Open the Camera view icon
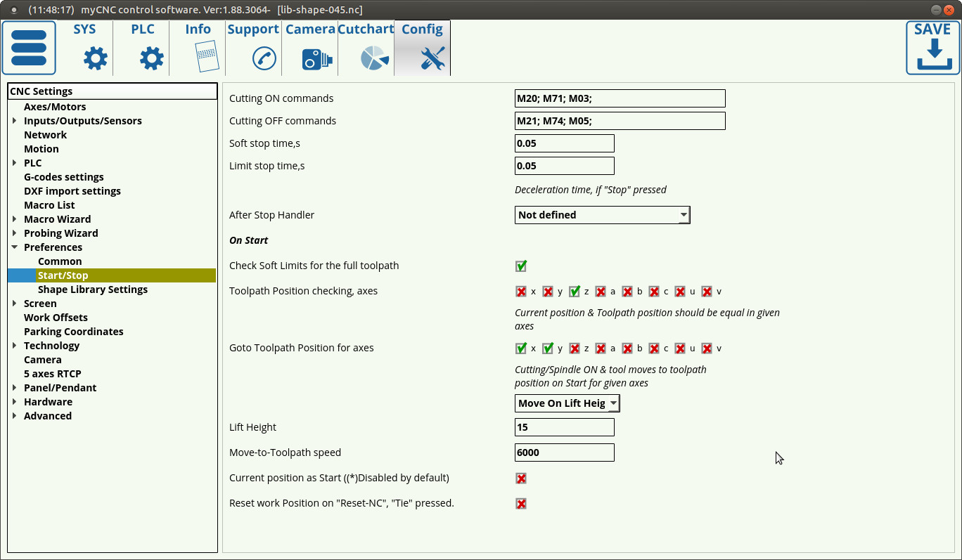 [316, 59]
